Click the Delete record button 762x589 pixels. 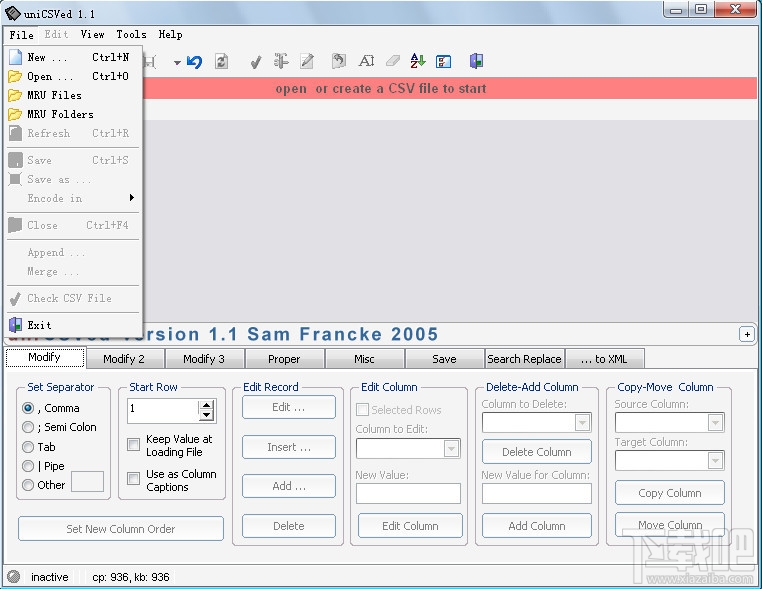tap(289, 526)
